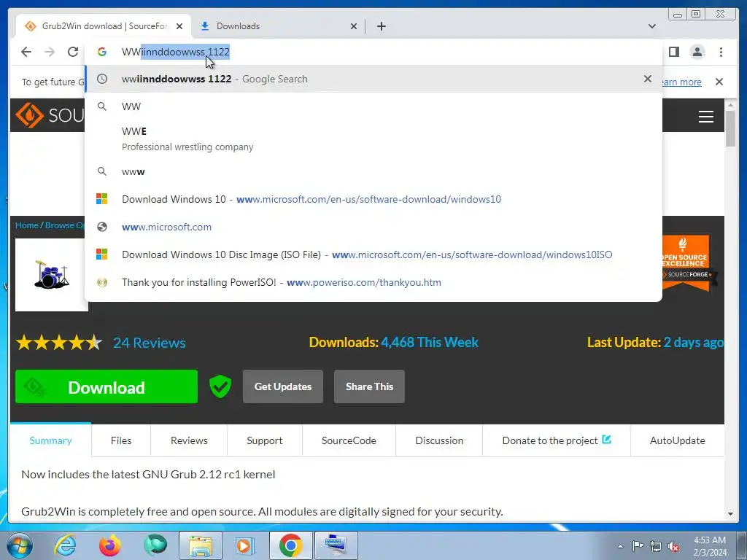Open media player from taskbar
The height and width of the screenshot is (560, 747).
point(245,545)
